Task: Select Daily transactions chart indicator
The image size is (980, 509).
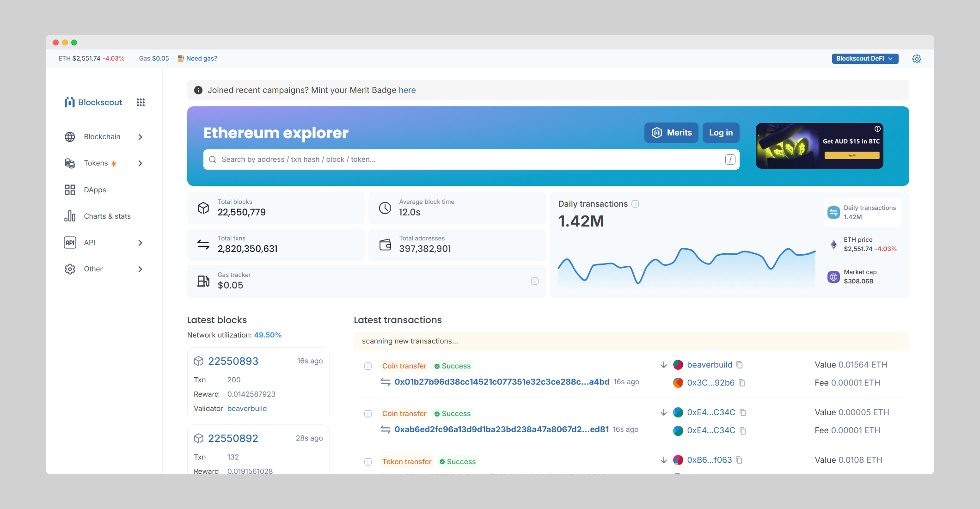Action: (863, 212)
